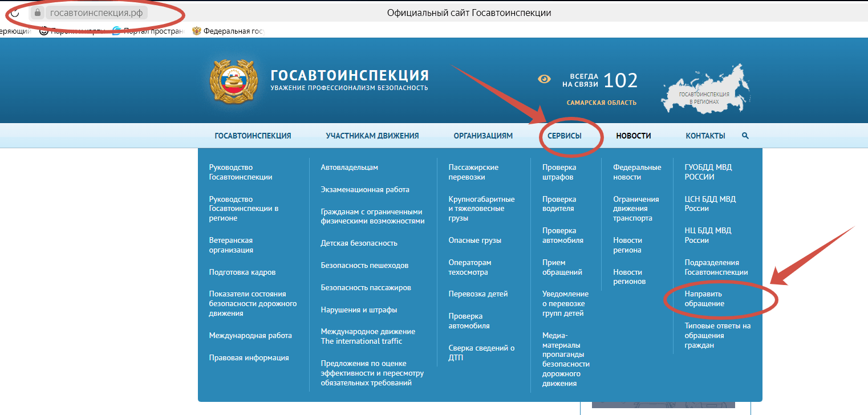Select the САМАРСКАЯ ОБЛАСТЬ region link

pos(602,103)
